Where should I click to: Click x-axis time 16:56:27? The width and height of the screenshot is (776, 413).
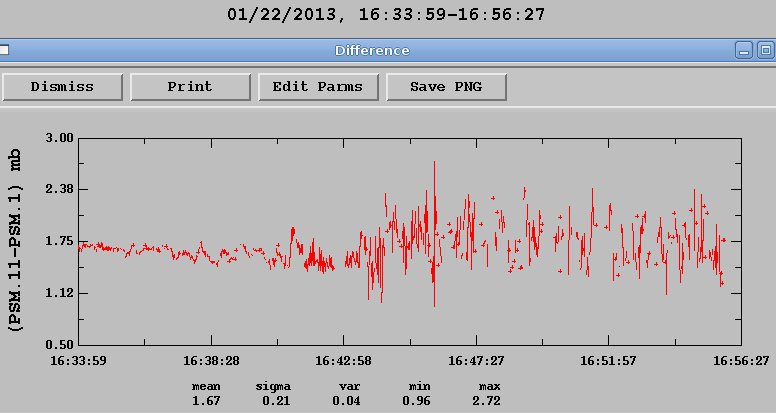pyautogui.click(x=741, y=361)
